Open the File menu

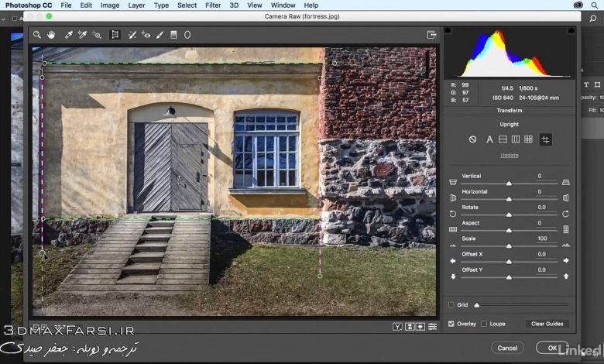[66, 5]
